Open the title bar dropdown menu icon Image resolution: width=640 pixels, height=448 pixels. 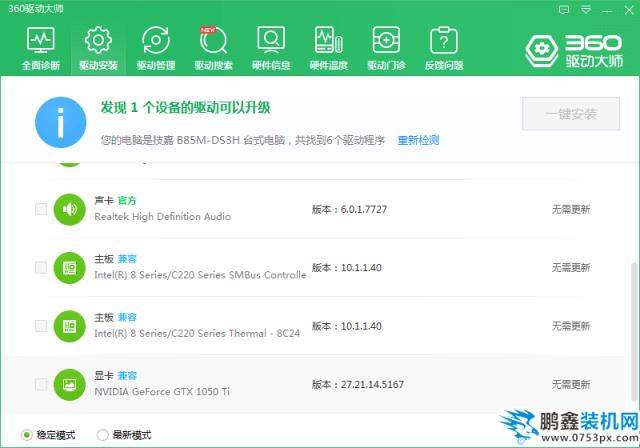coord(586,9)
